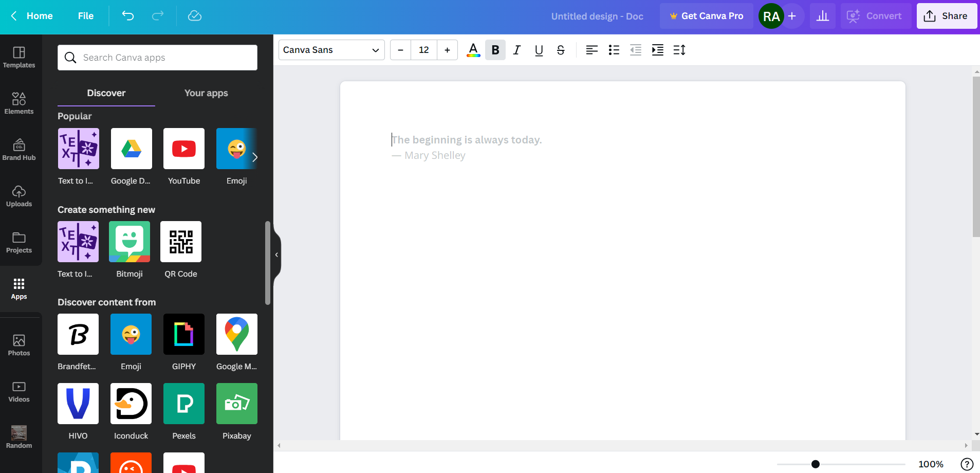This screenshot has height=473, width=980.
Task: Toggle bold formatting off
Action: tap(495, 50)
